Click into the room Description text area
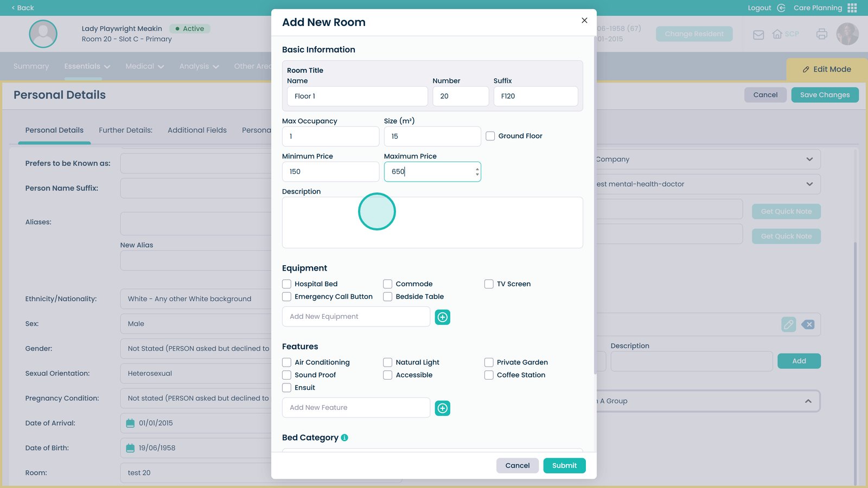 (x=432, y=223)
